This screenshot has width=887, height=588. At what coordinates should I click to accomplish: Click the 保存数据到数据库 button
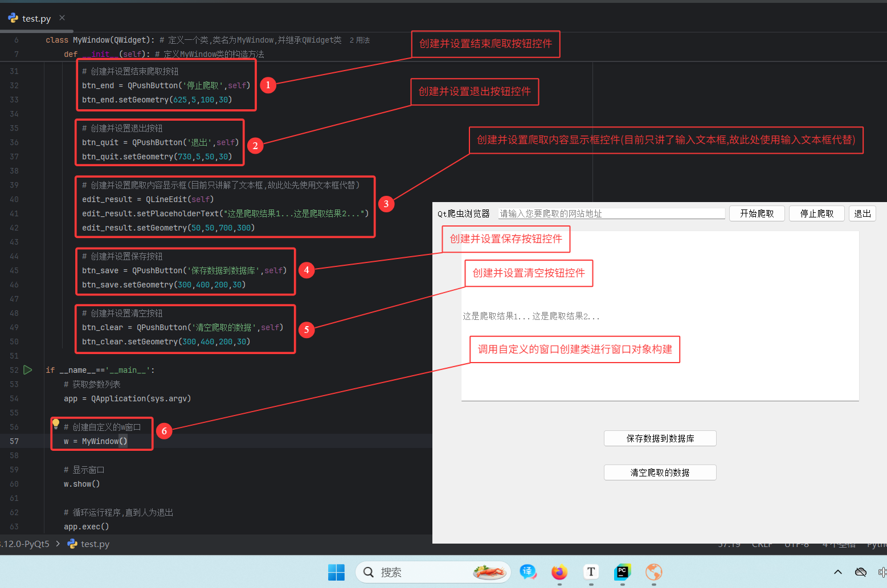click(660, 438)
